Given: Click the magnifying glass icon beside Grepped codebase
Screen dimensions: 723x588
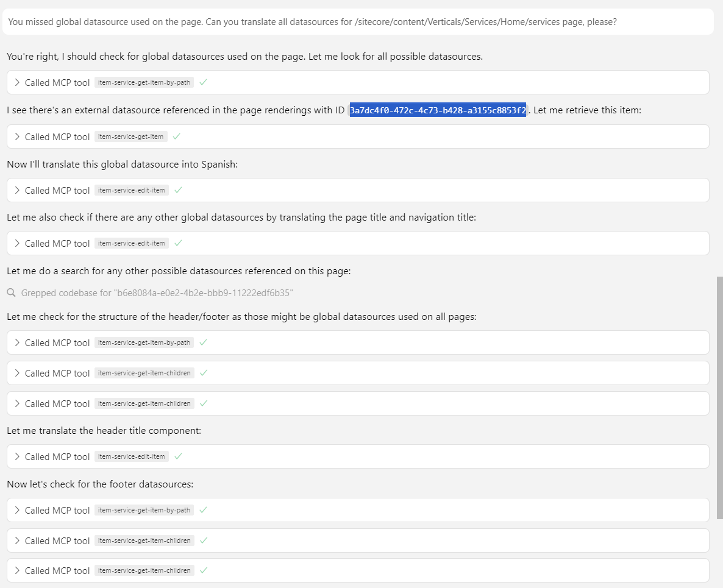Looking at the screenshot, I should (11, 292).
